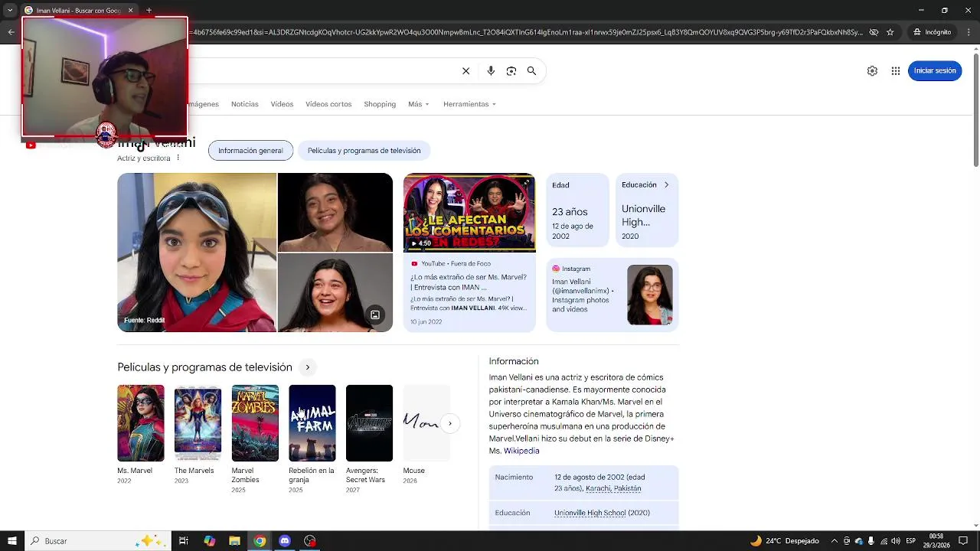
Task: Switch to the Videos cortos tab
Action: 328,104
